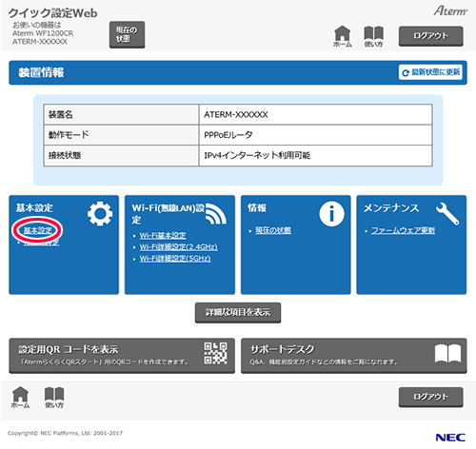Click the Wi-Fi(無線LAN)設定 panel heading

[169, 213]
